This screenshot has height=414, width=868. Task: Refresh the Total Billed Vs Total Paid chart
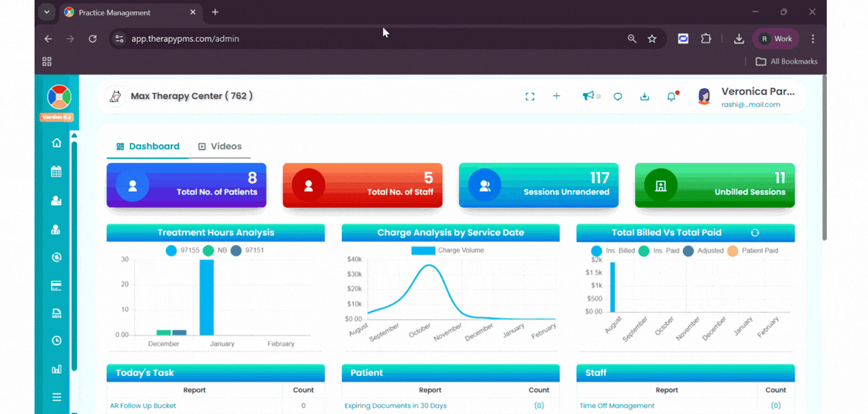pyautogui.click(x=755, y=233)
